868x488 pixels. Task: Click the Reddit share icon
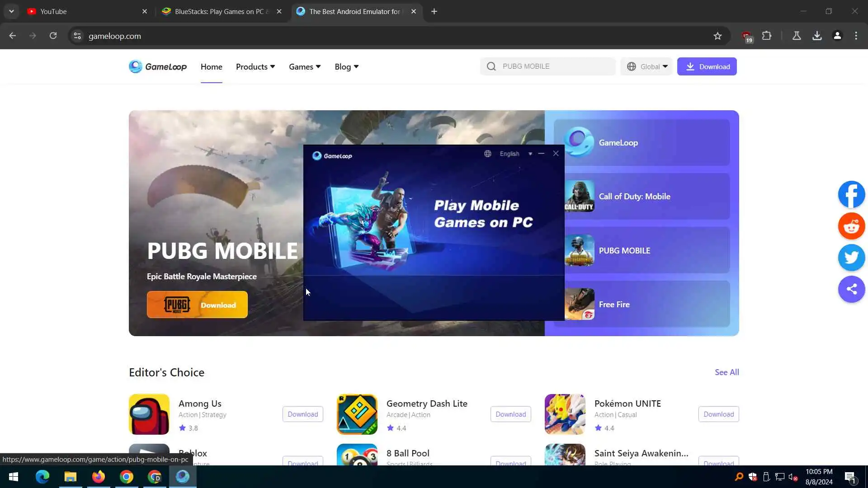click(x=851, y=226)
